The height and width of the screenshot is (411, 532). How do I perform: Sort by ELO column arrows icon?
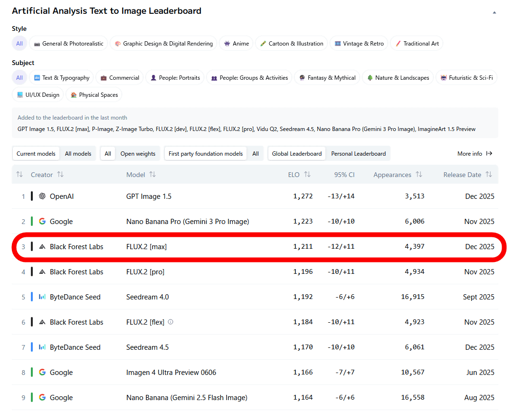(x=307, y=175)
